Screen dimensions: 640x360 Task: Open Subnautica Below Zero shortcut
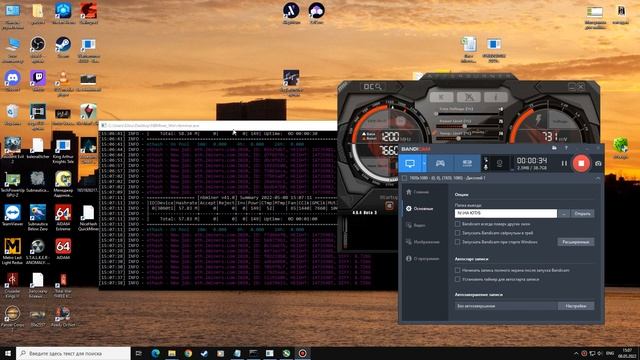[38, 218]
